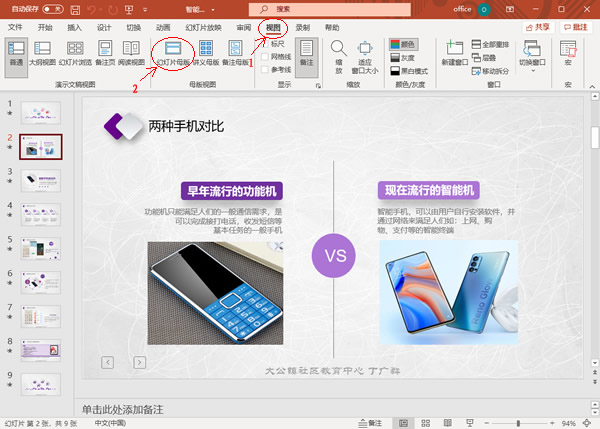Toggle the 备注 notes button in ribbon
This screenshot has height=429, width=600.
tap(307, 52)
